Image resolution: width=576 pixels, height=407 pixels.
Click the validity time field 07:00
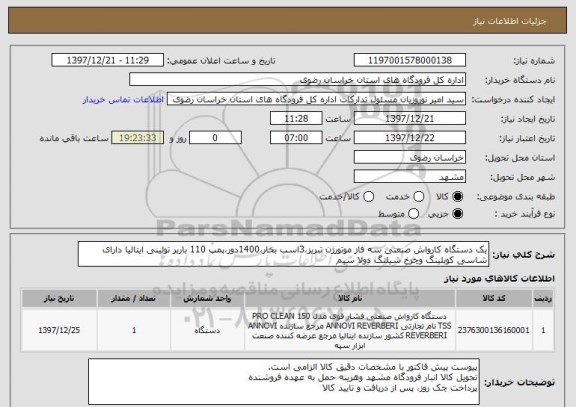[x=296, y=138]
